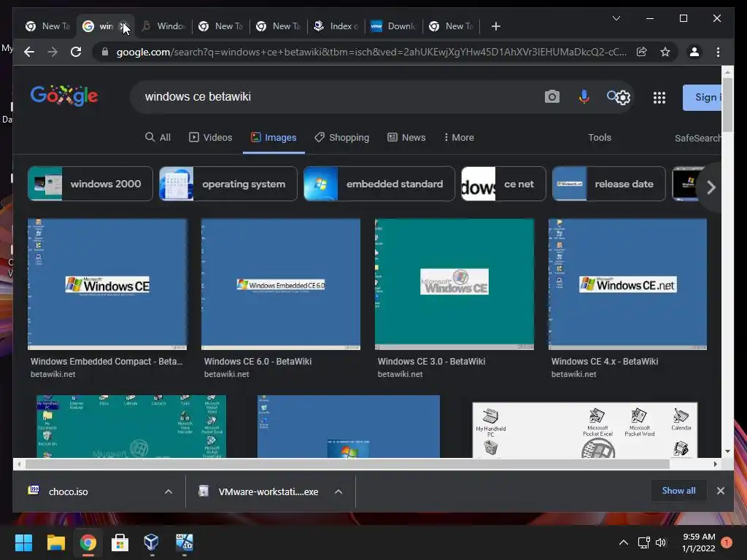Open Chrome's three-dot menu
This screenshot has width=747, height=560.
click(718, 52)
